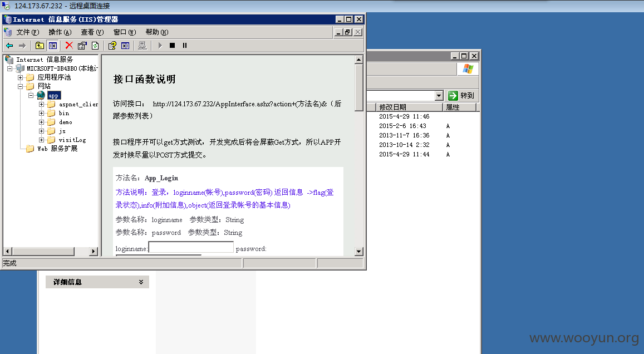Click date 2013-10-14 2:32 row
Image resolution: width=644 pixels, height=354 pixels.
click(404, 145)
